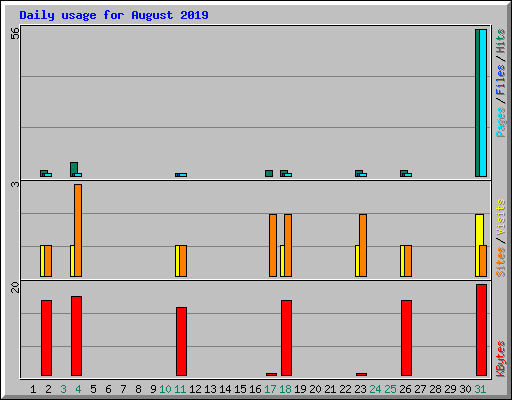Click the green weekend day label '4'
This screenshot has height=400, width=512.
(78, 389)
